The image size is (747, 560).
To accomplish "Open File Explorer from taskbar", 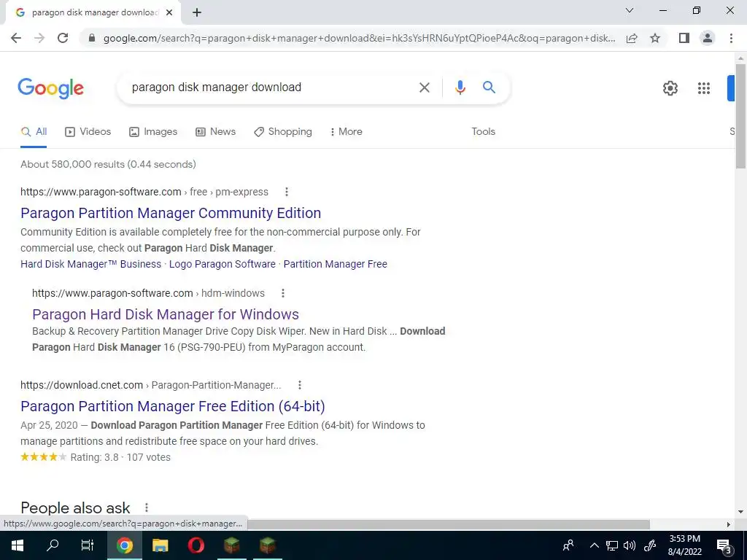I will point(160,545).
